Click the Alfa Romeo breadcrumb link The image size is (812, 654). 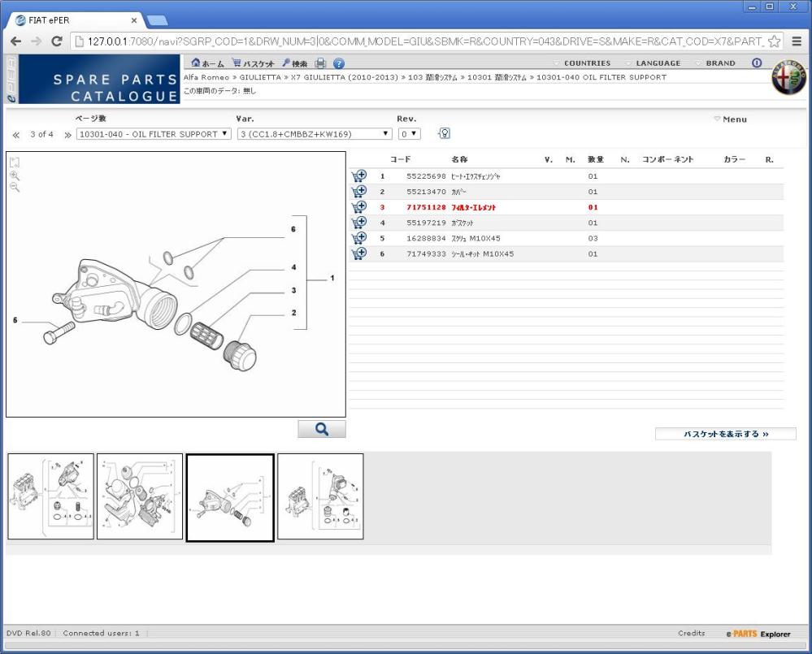click(206, 77)
